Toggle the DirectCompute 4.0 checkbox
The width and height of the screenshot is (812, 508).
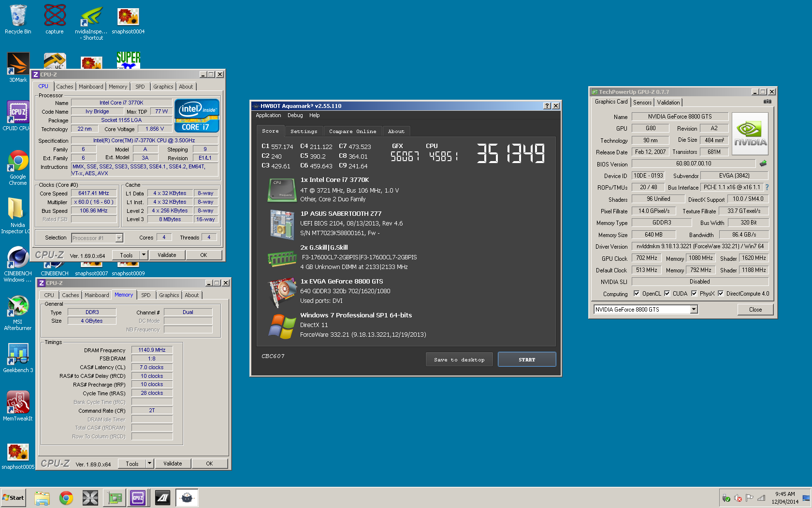coord(721,293)
